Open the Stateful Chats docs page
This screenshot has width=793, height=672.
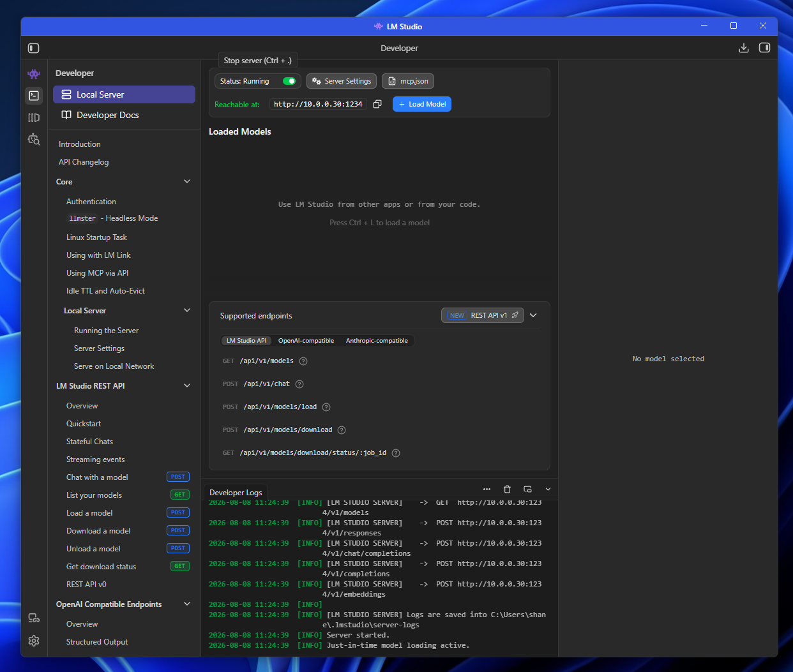coord(89,442)
